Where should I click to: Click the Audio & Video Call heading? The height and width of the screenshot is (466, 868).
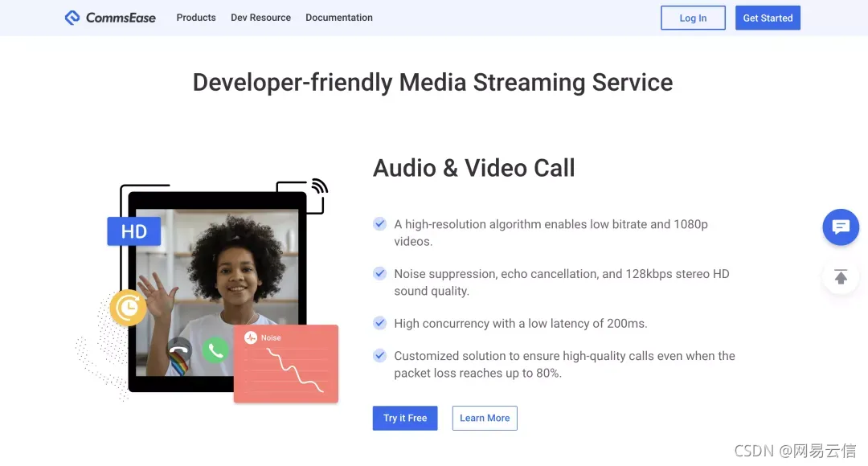tap(474, 168)
